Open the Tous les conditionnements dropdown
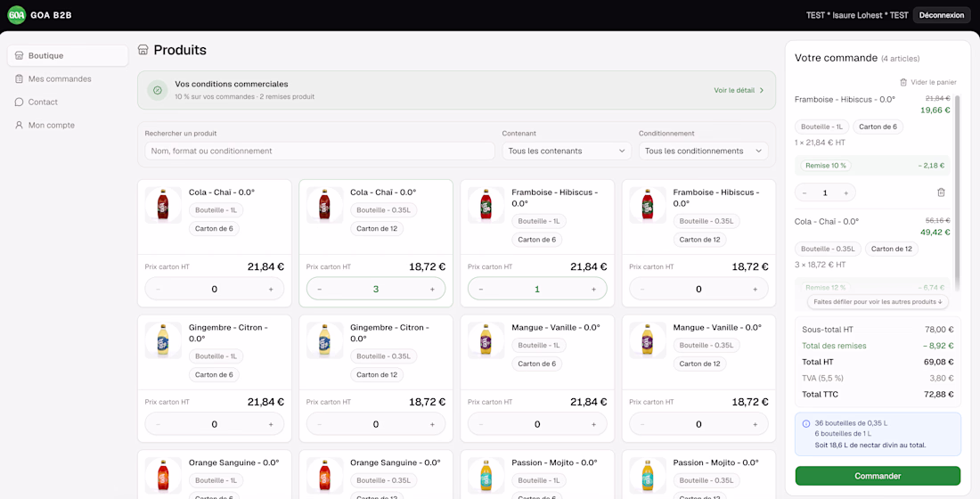The height and width of the screenshot is (499, 980). click(x=703, y=151)
